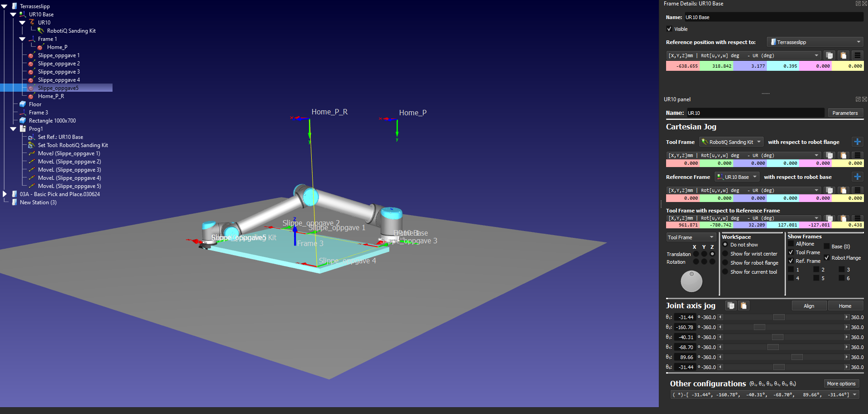Select the RobotiQ Sanding Kit tool icon
The image size is (868, 414).
tap(41, 31)
